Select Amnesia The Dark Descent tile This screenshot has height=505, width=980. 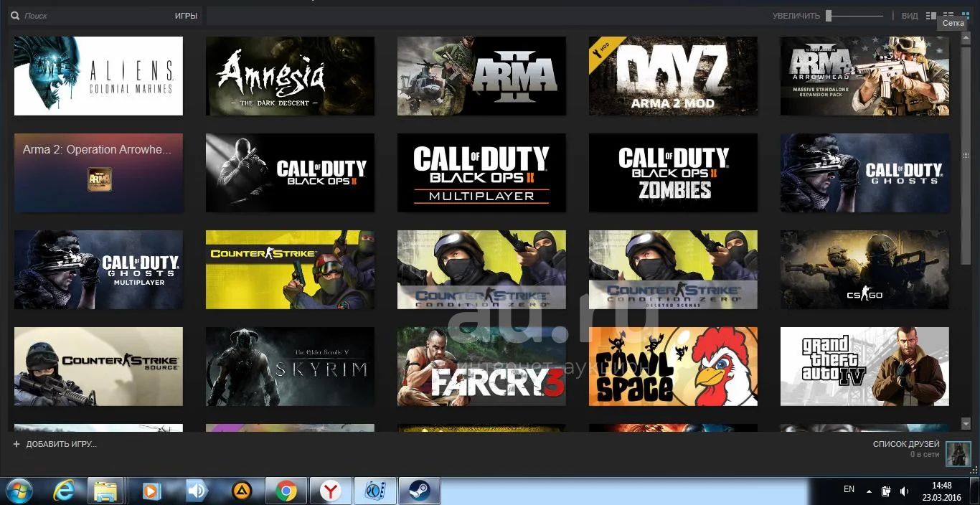(x=290, y=76)
